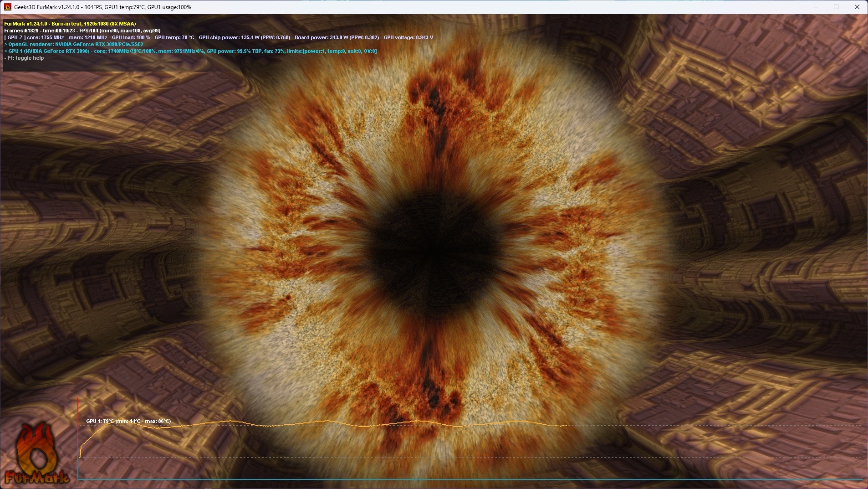This screenshot has width=868, height=489.
Task: Click the '[ GPU-Z ] core: 1755 MHz' readout line
Action: 219,37
